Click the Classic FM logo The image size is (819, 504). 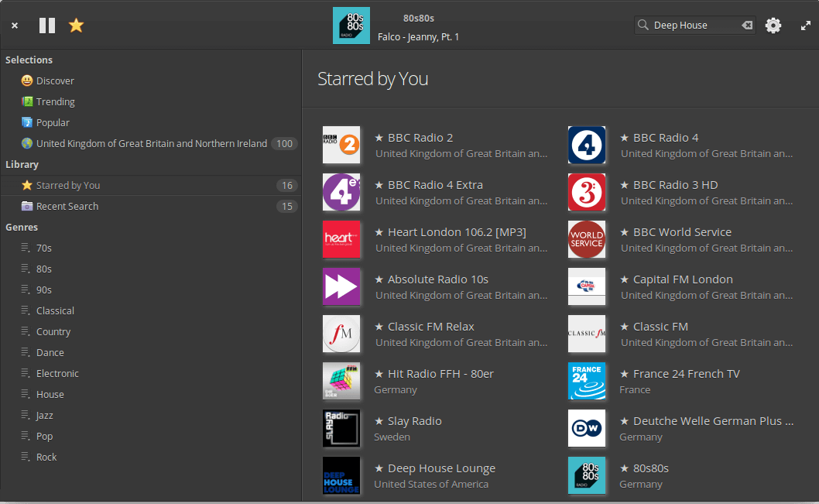[x=587, y=334]
